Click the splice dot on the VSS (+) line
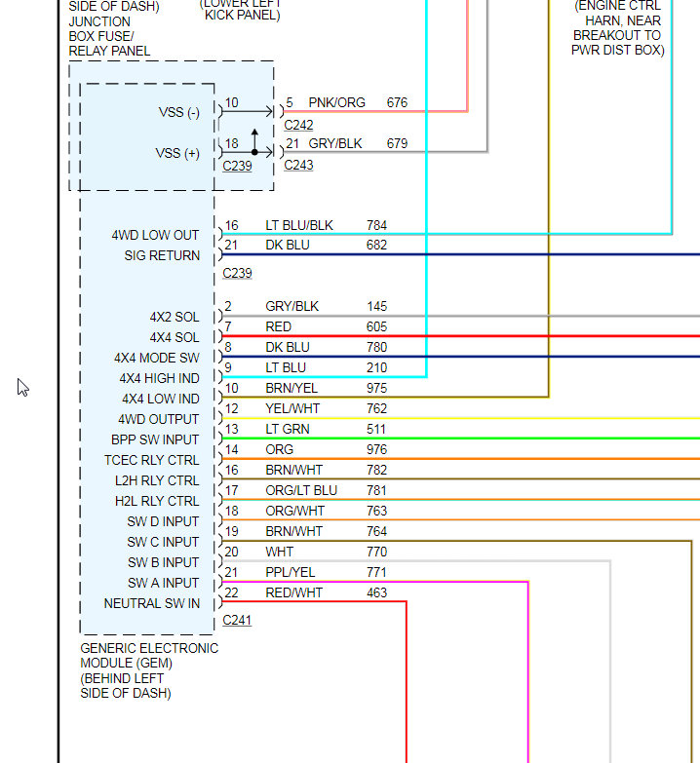This screenshot has height=763, width=700. point(254,152)
